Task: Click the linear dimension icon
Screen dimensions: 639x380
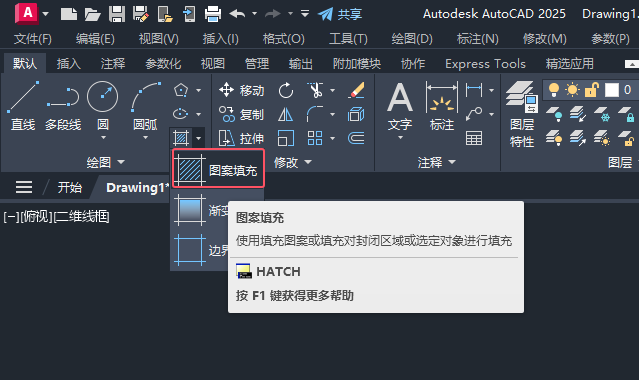Action: coord(474,90)
